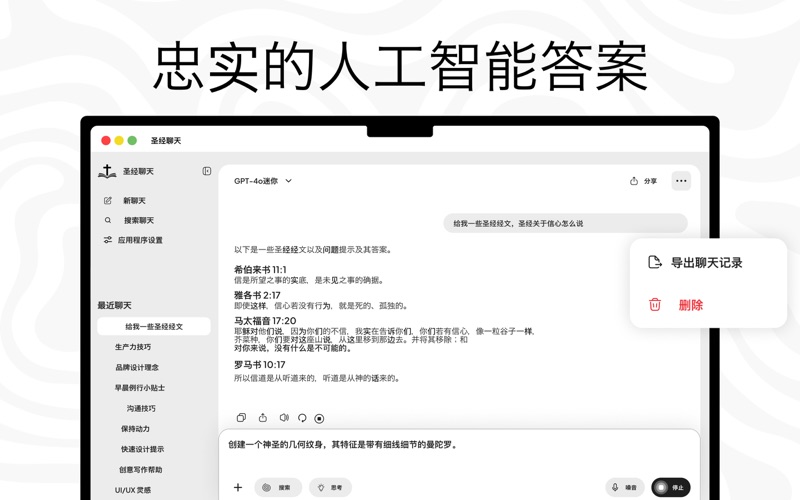Screen dimensions: 800x500
Task: Click the 搜索聊天 magnifier icon
Action: pos(108,220)
